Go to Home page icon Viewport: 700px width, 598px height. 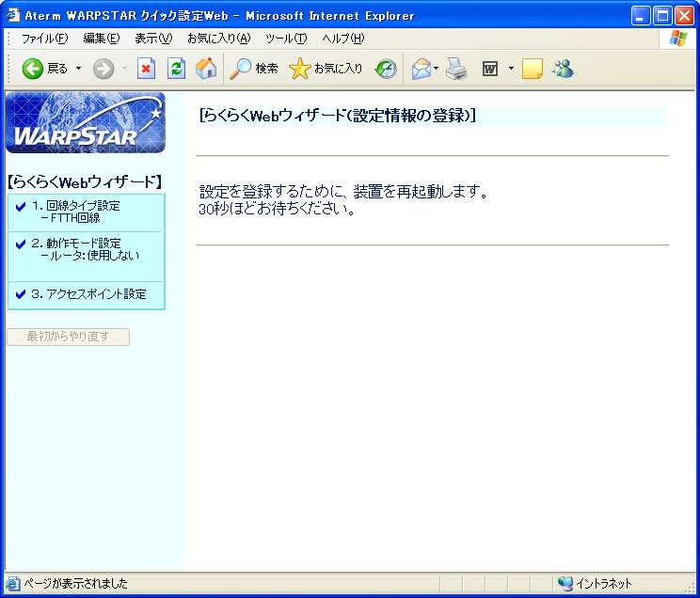[x=205, y=69]
